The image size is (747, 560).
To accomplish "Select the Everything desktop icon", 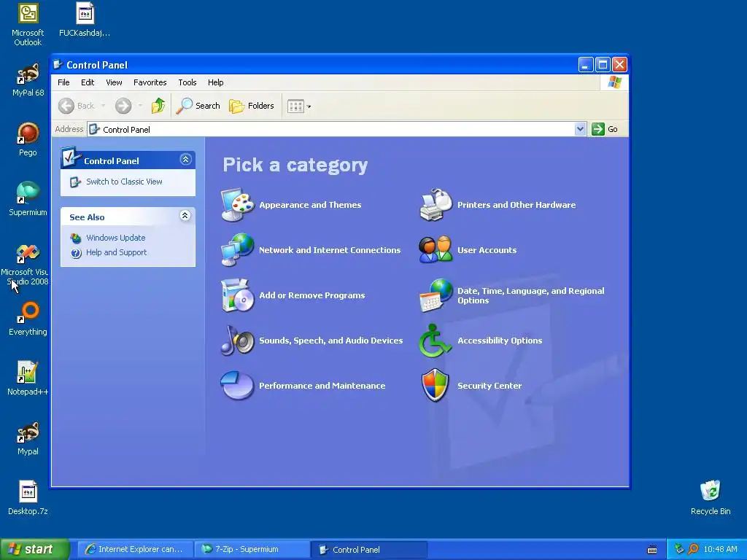I will click(28, 319).
